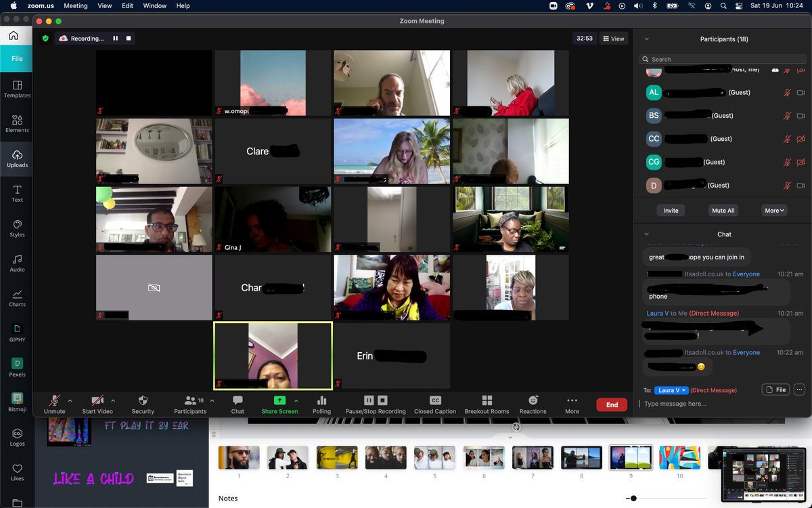812x508 pixels.
Task: Click the green encryption shield icon
Action: point(45,39)
